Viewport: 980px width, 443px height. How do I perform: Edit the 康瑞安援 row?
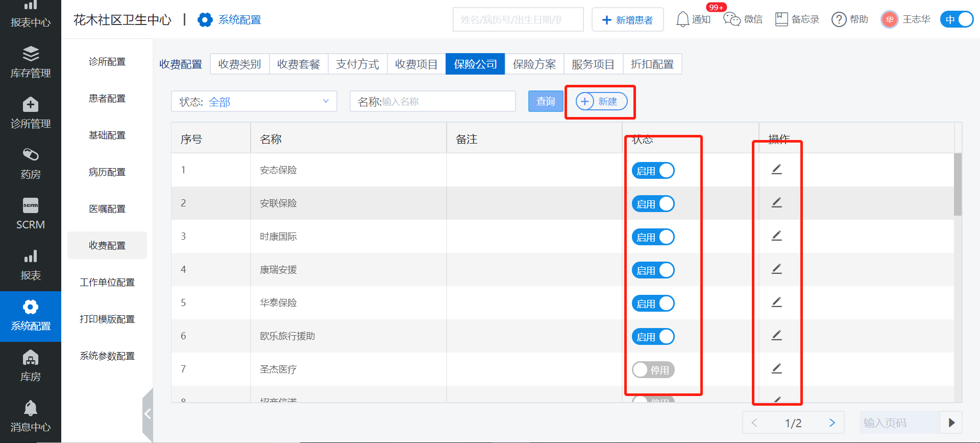click(x=776, y=269)
